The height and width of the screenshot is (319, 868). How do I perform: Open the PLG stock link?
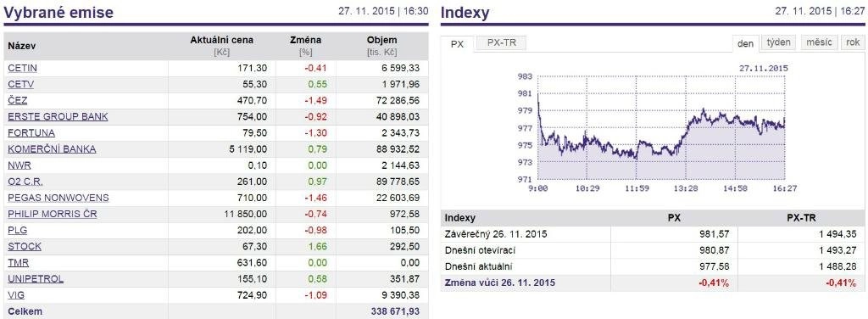pyautogui.click(x=18, y=230)
